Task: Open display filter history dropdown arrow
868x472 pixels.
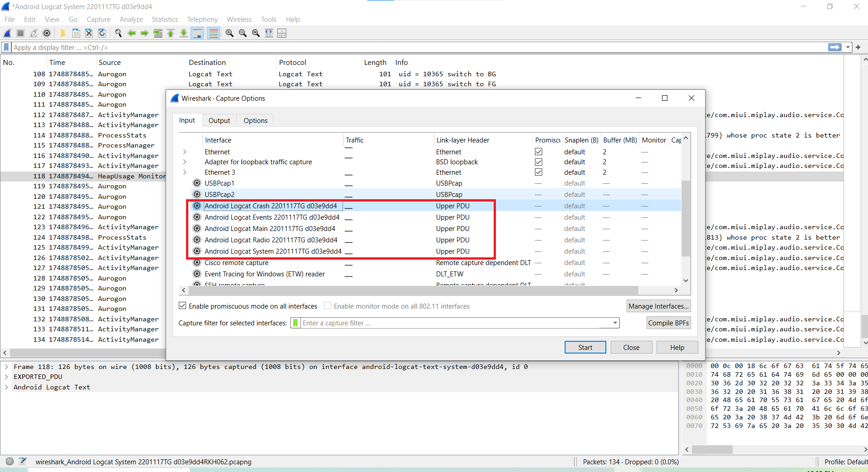Action: click(848, 47)
